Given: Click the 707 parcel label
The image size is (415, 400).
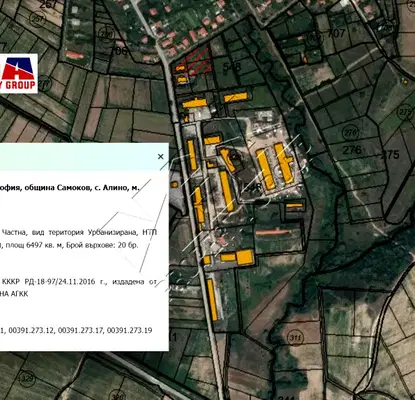Looking at the screenshot, I should tap(336, 33).
